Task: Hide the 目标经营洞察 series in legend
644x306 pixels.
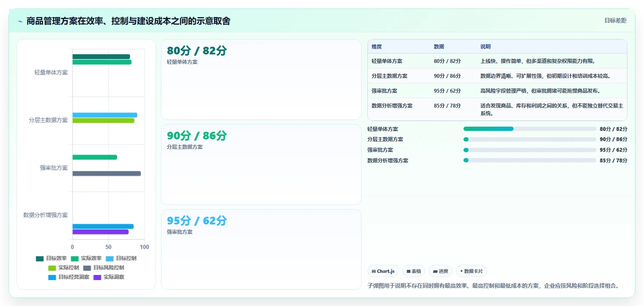Action: point(69,277)
